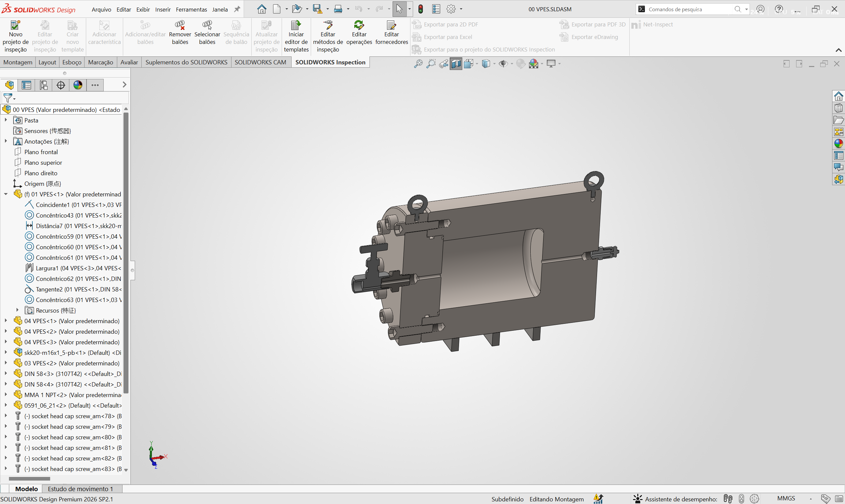The width and height of the screenshot is (845, 504).
Task: Open the FeatureManager design tree tab
Action: coord(10,85)
